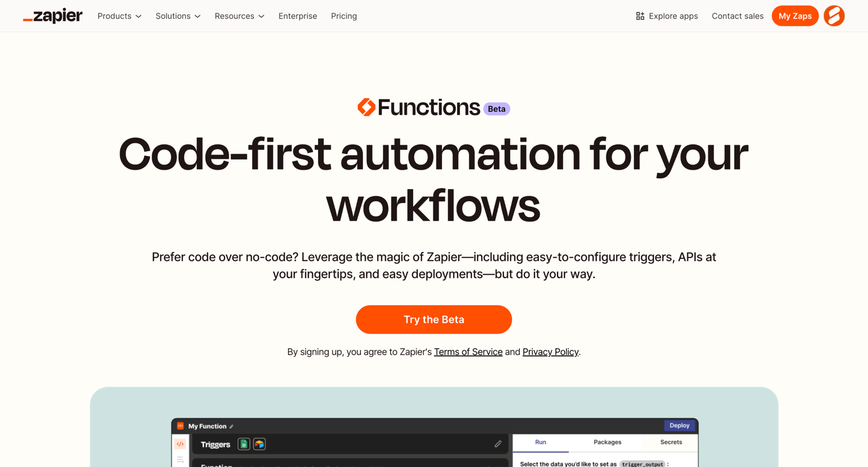Click the edit pencil in Triggers row

coord(498,444)
